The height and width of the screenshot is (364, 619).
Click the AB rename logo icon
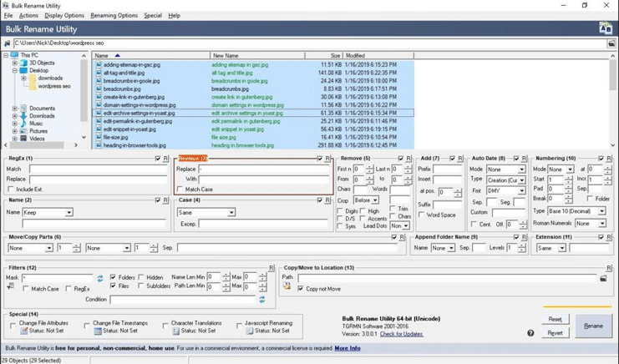605,28
